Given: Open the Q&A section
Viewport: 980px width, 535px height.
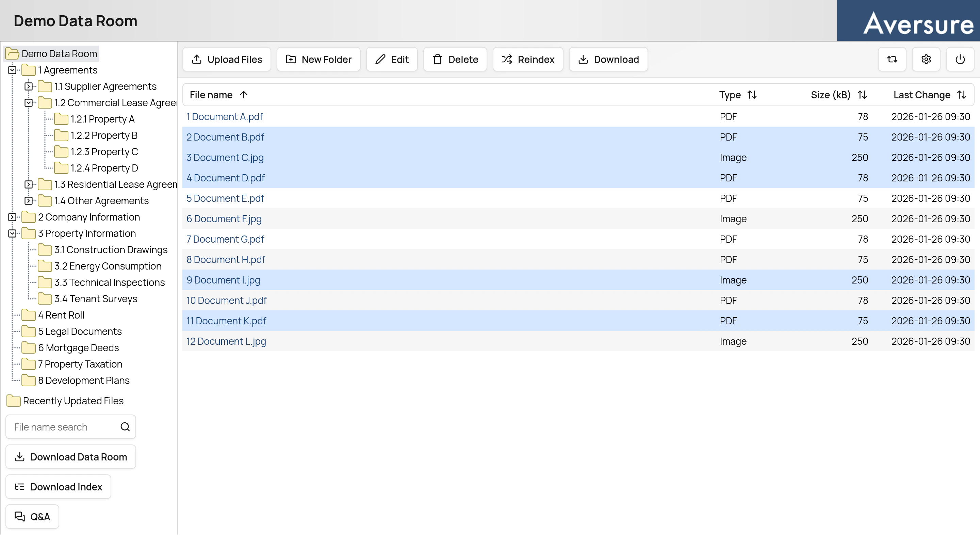Looking at the screenshot, I should (32, 516).
